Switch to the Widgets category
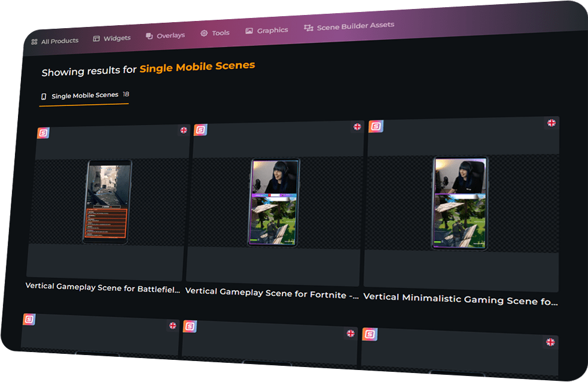The image size is (588, 382). coord(117,38)
